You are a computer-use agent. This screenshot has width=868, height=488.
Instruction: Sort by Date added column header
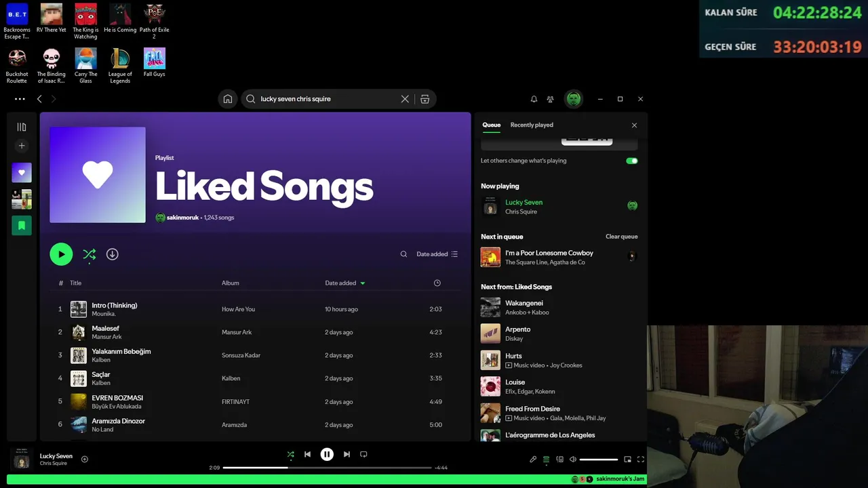(x=345, y=283)
